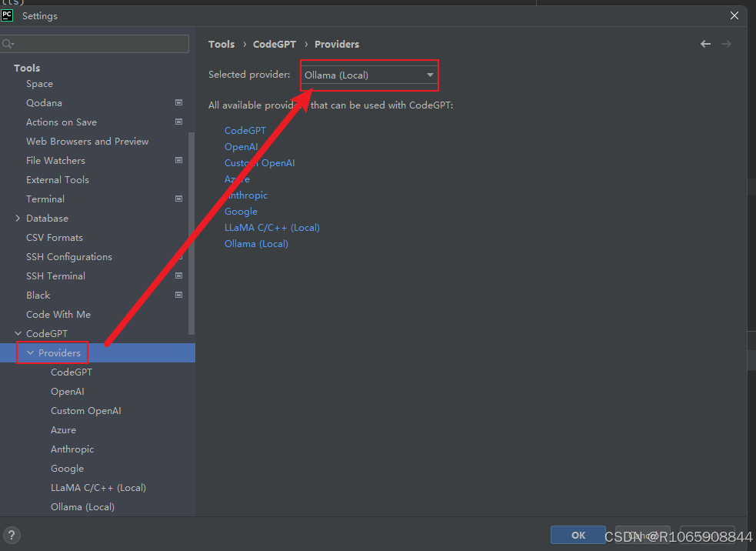Close the Settings dialog
756x551 pixels.
pyautogui.click(x=734, y=15)
